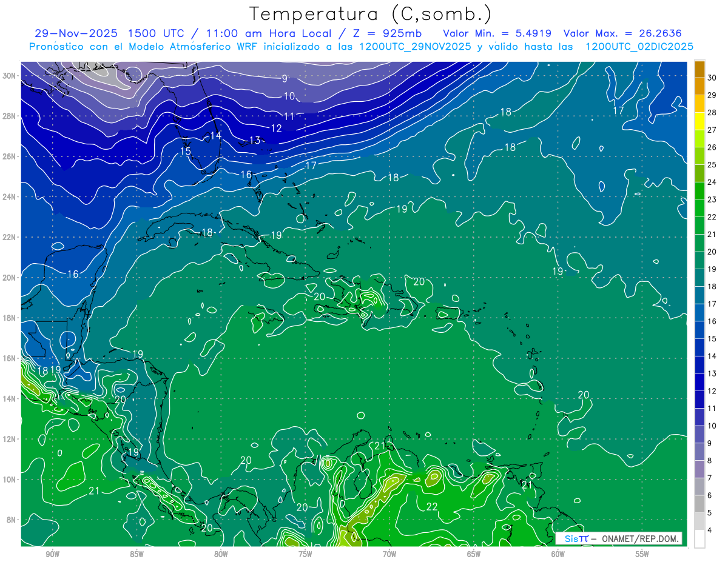Click the "12N" latitude axis label

tap(10, 439)
